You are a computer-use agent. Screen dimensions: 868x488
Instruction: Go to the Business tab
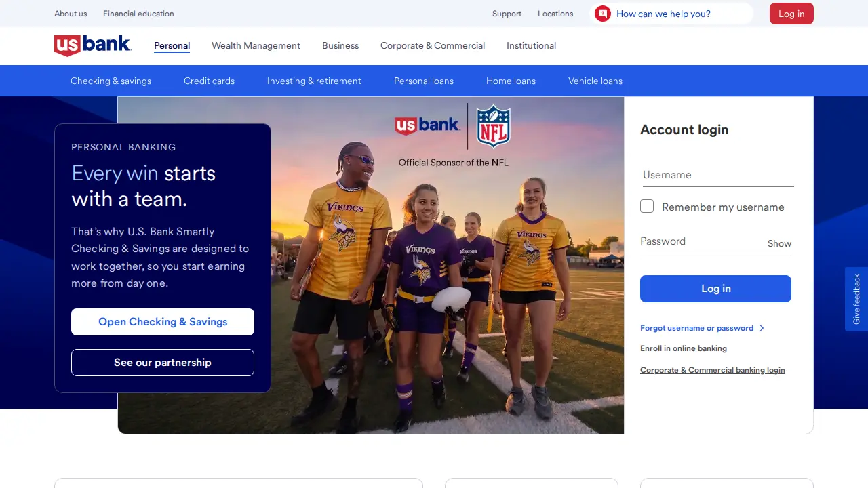(x=340, y=46)
